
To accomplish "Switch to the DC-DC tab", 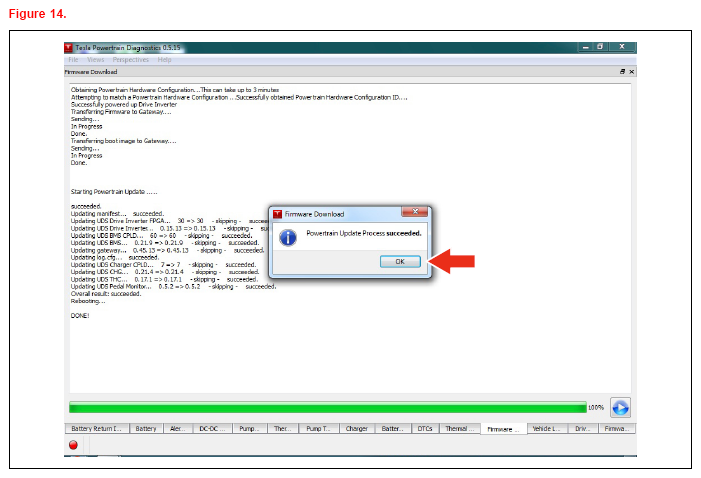I will tap(212, 428).
